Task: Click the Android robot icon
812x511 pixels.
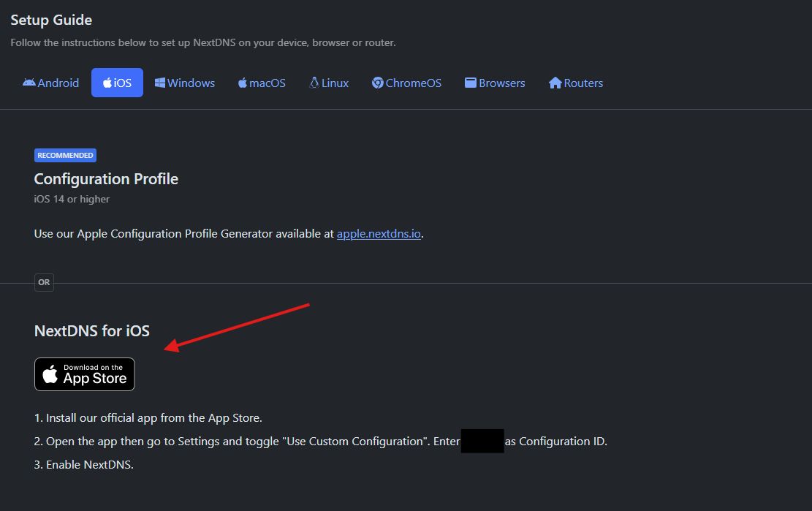Action: coord(29,83)
